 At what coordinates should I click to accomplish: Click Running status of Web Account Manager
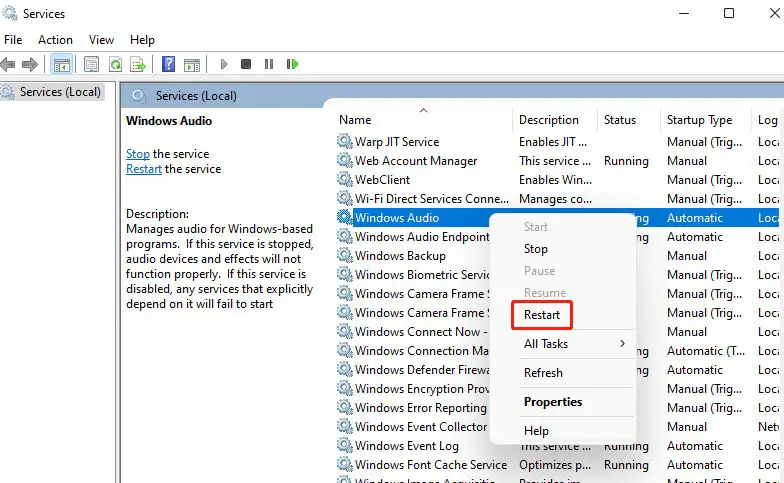coord(626,161)
